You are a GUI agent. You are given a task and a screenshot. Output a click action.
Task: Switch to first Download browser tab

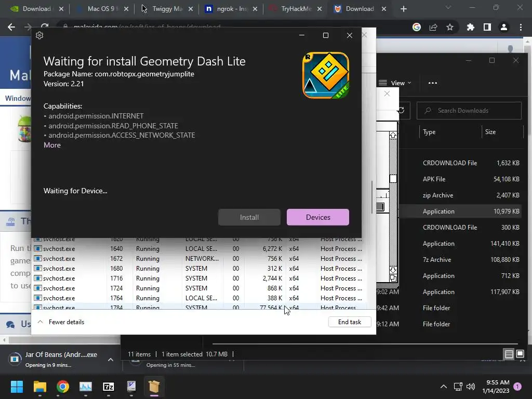(37, 9)
